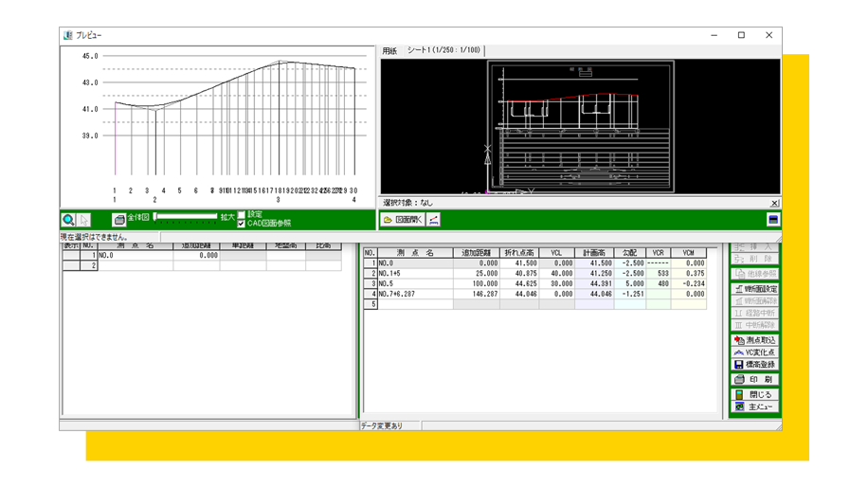Click the 中断解除 button
Viewport: 868px width, 488px height.
click(755, 325)
